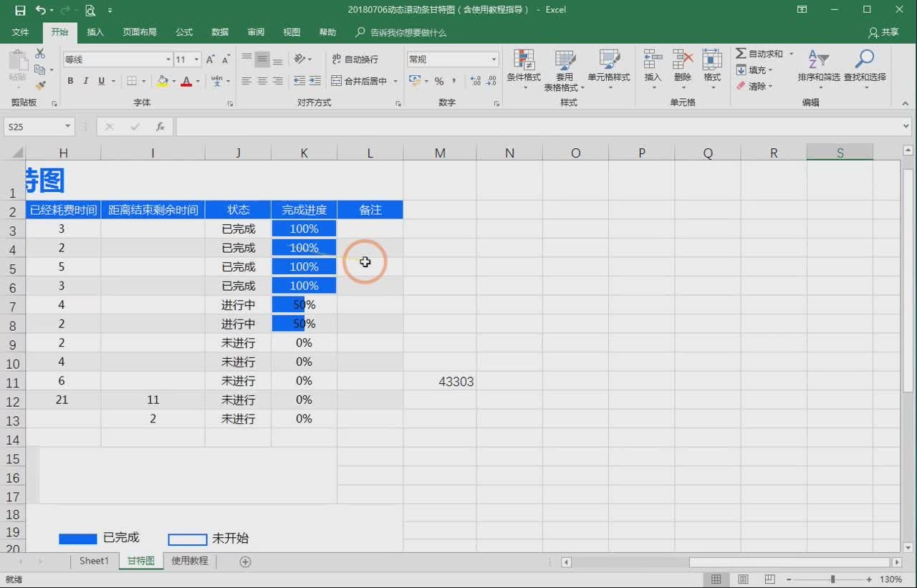The image size is (917, 588).
Task: Switch to the View (视图) tab
Action: (292, 32)
